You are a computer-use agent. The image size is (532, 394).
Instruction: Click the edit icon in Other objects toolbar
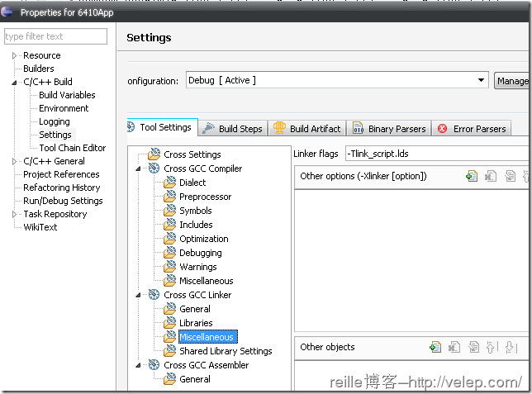tap(474, 348)
